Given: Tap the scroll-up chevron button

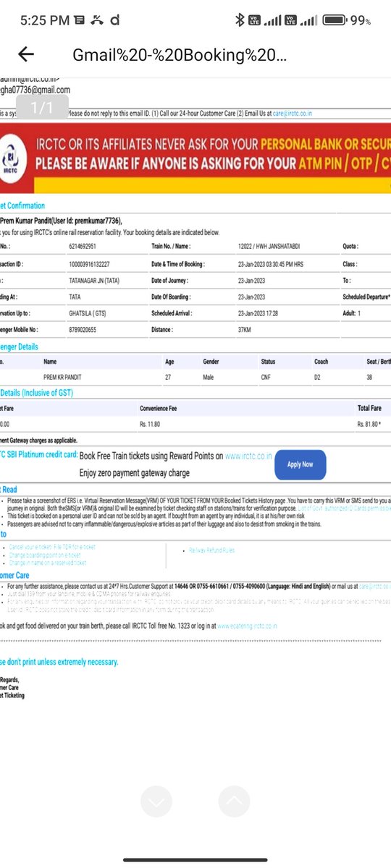Looking at the screenshot, I should [x=234, y=801].
